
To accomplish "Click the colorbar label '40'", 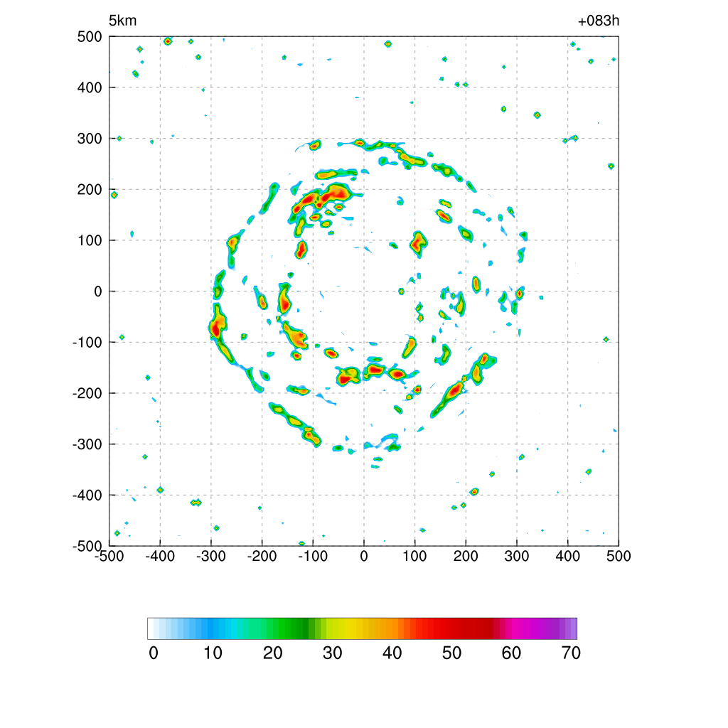I will pos(392,653).
